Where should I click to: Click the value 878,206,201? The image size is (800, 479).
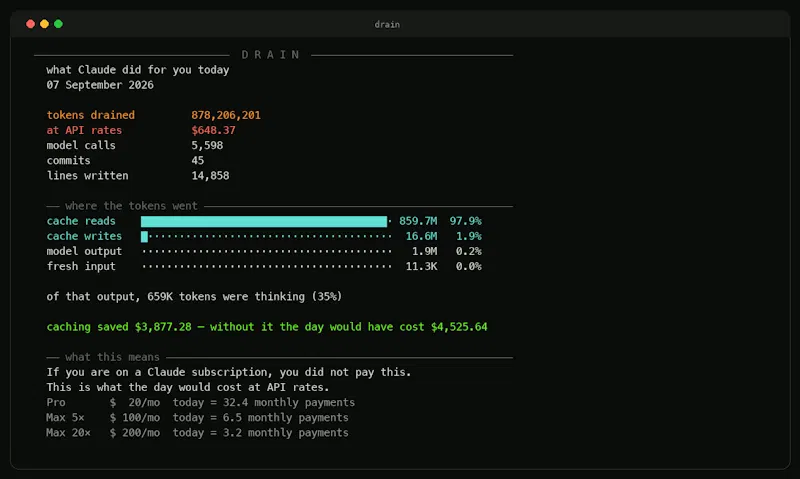[226, 115]
